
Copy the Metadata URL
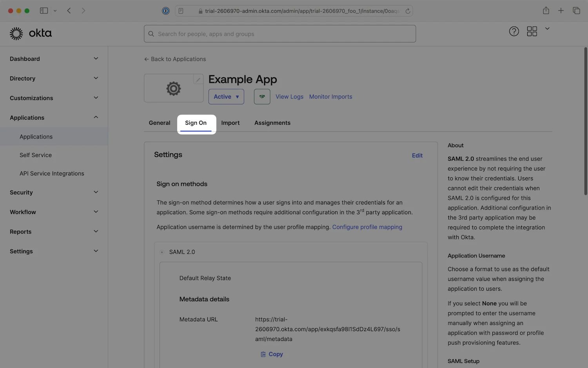coord(272,354)
